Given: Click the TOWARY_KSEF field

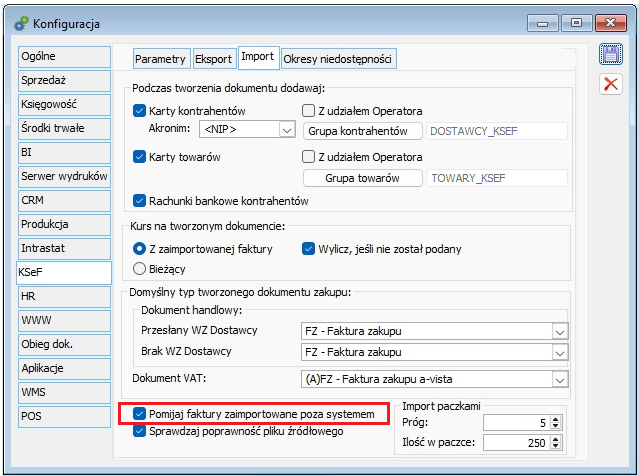Looking at the screenshot, I should click(497, 178).
